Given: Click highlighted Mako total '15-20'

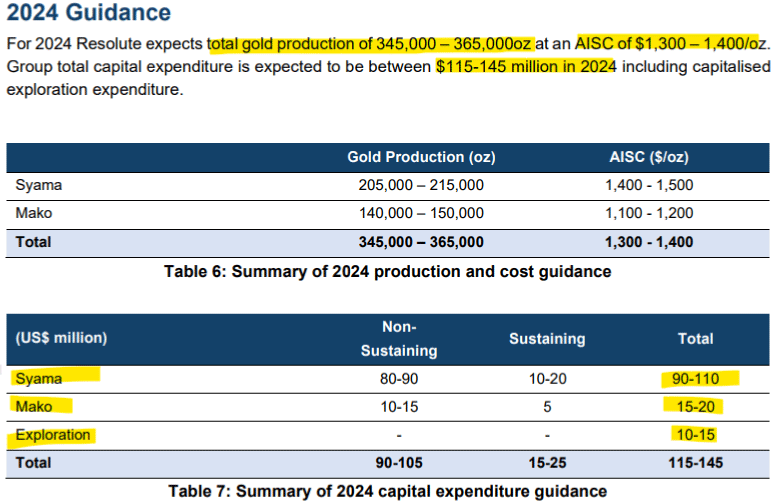Looking at the screenshot, I should click(x=695, y=407).
